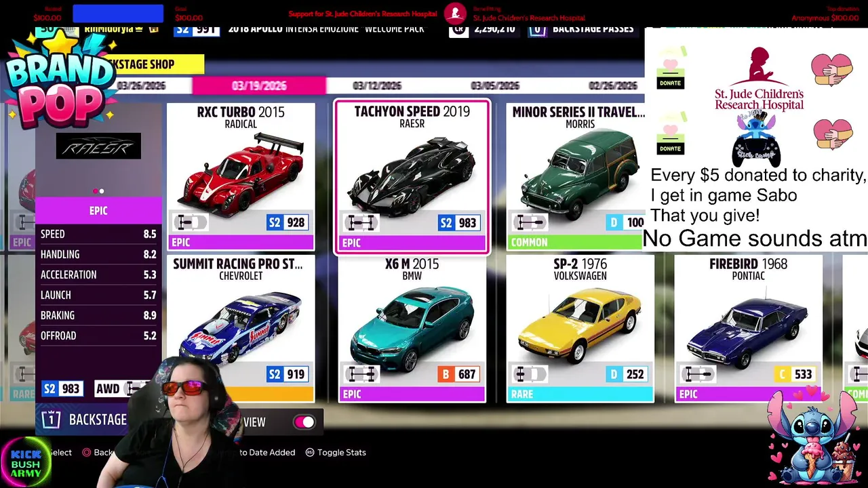Click the Back button glyph icon
The width and height of the screenshot is (868, 488).
point(87,452)
